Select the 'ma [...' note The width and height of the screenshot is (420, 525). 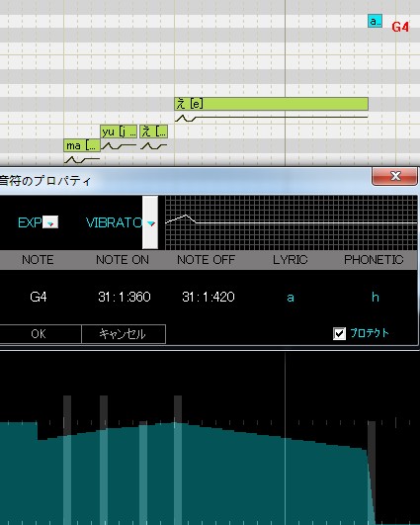point(82,145)
